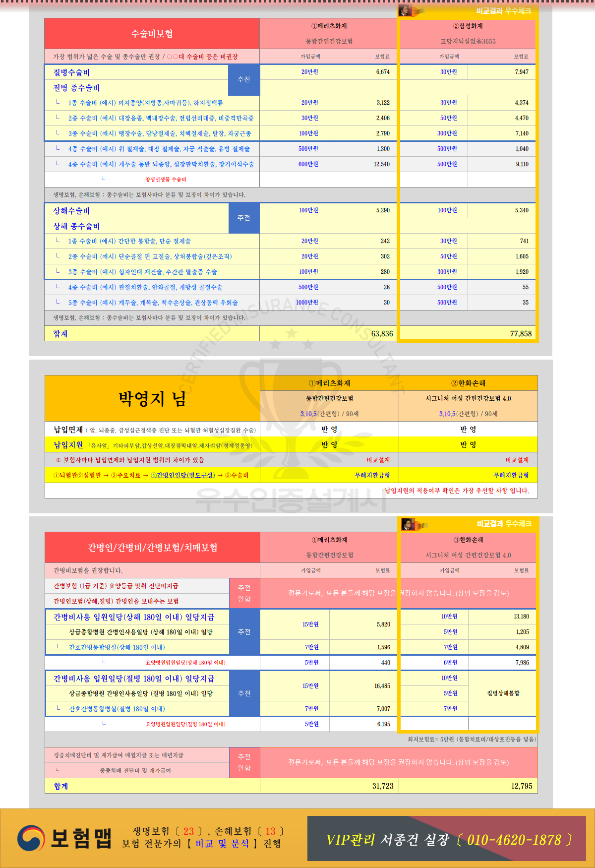
Task: Click the 010-4620-1878 phone number
Action: 514,839
